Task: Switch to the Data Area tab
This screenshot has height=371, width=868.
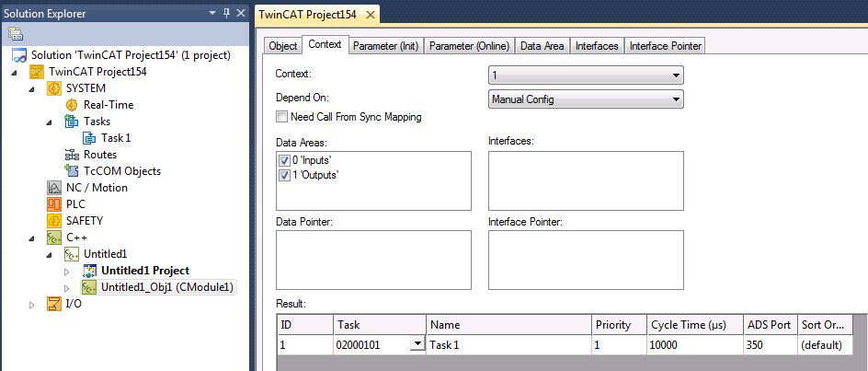Action: point(542,46)
